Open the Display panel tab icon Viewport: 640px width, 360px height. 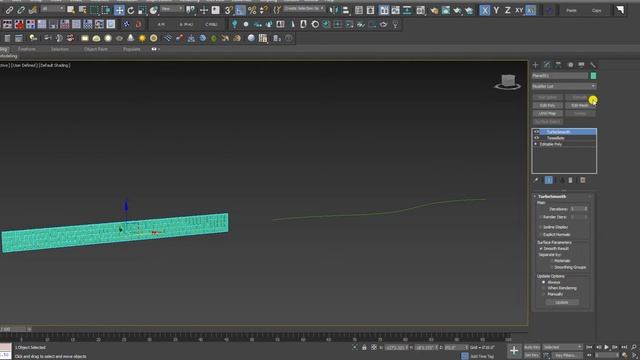point(581,65)
